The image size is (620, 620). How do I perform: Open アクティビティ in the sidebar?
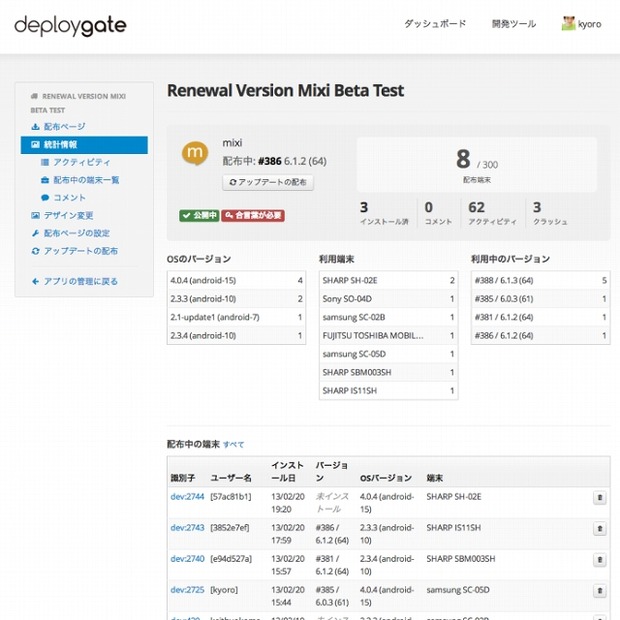click(x=82, y=162)
